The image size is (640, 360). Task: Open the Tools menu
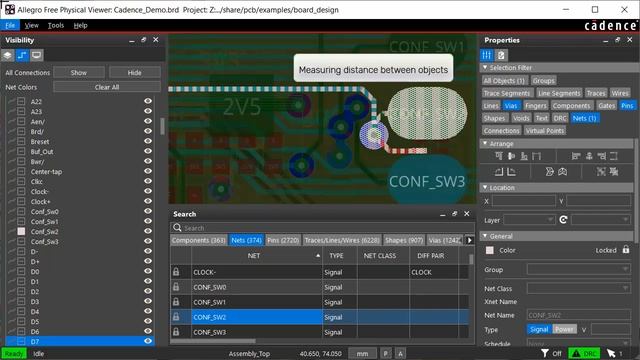56,25
